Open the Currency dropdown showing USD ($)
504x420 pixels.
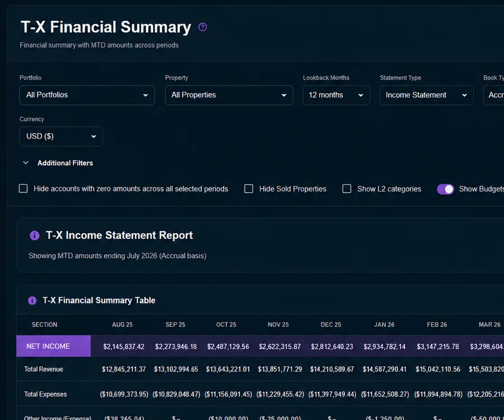coord(61,137)
